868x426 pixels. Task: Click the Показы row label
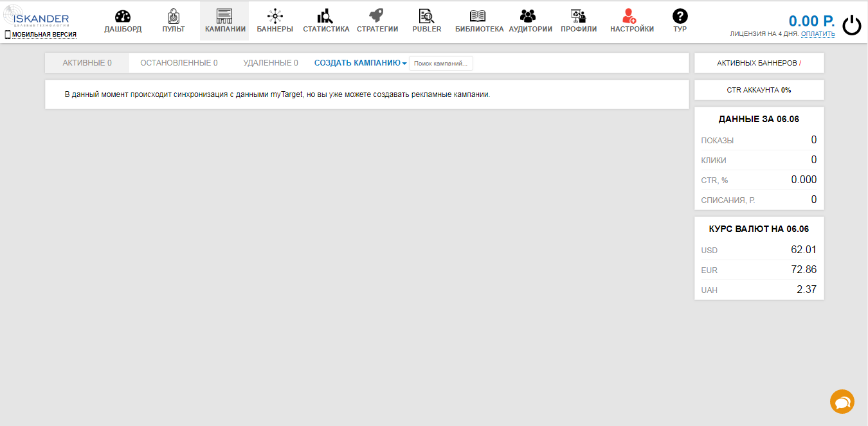tap(718, 141)
